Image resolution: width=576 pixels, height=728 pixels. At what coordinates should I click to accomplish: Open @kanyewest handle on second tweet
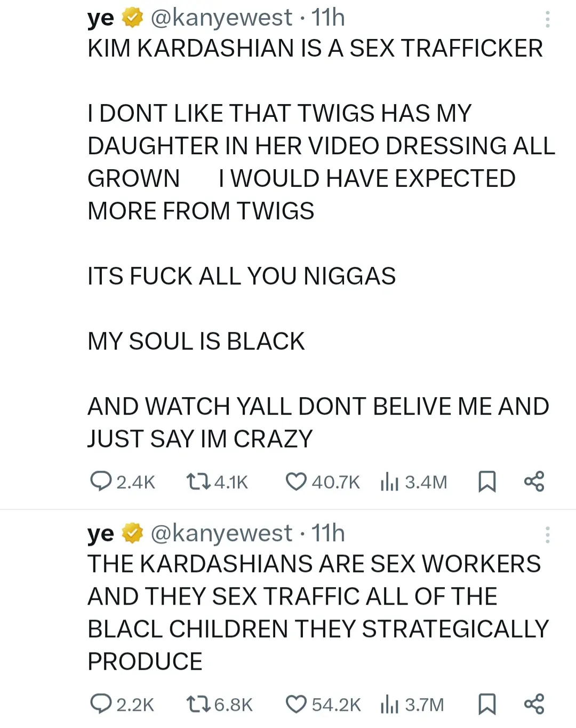point(221,533)
